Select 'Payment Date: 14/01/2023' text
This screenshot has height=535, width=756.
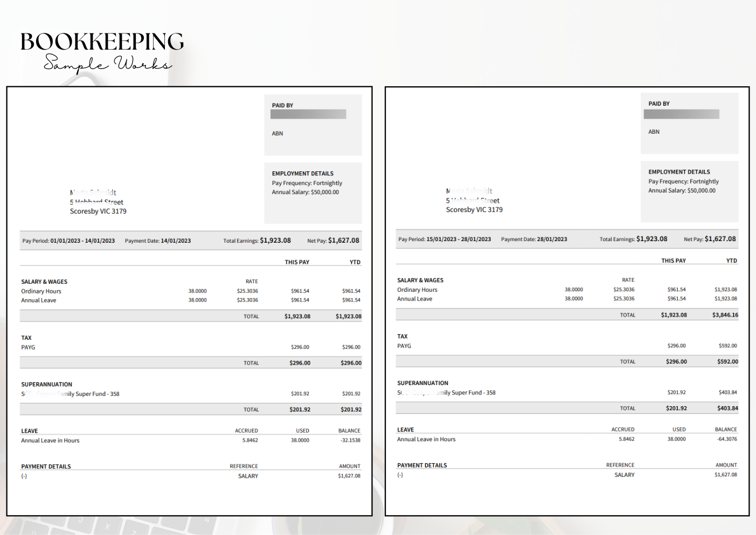coord(158,241)
